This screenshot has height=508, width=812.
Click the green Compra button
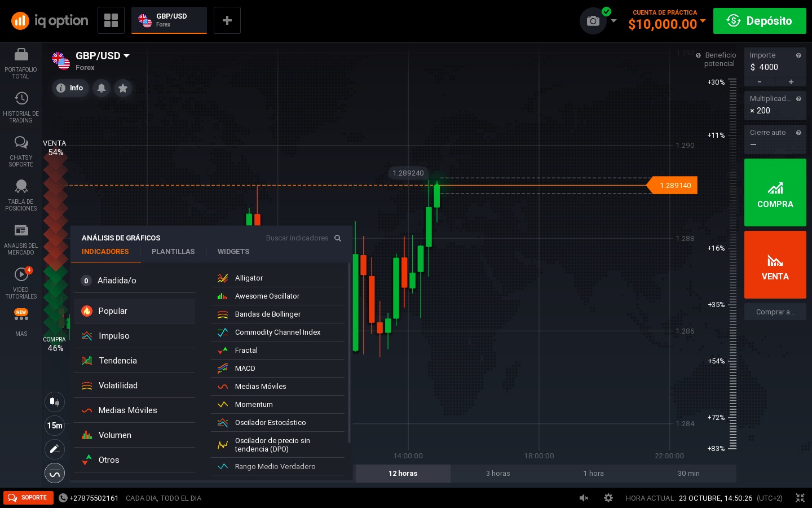tap(775, 192)
